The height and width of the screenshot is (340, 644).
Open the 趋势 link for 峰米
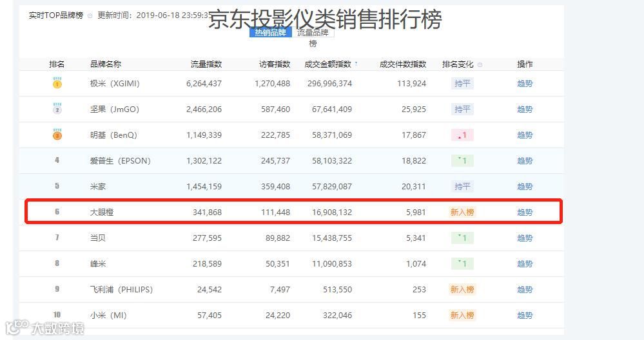[525, 264]
